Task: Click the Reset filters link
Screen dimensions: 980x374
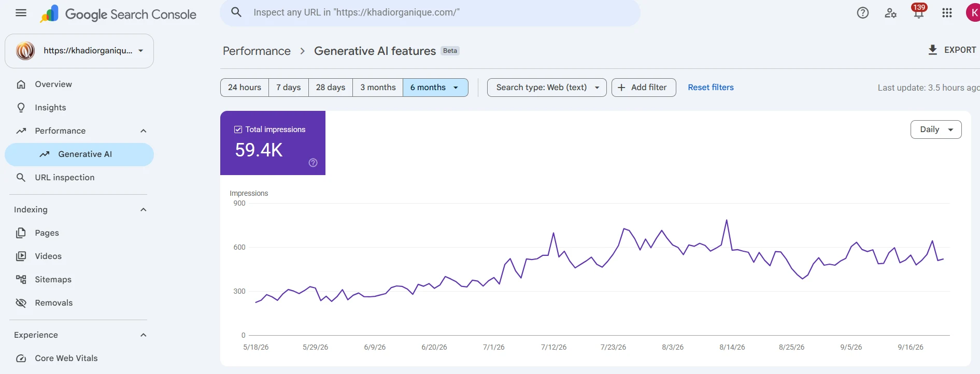Action: 711,88
